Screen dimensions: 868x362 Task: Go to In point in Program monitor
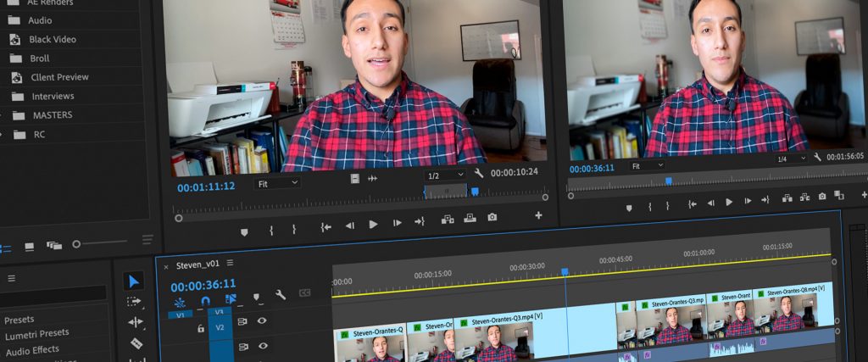tap(692, 204)
